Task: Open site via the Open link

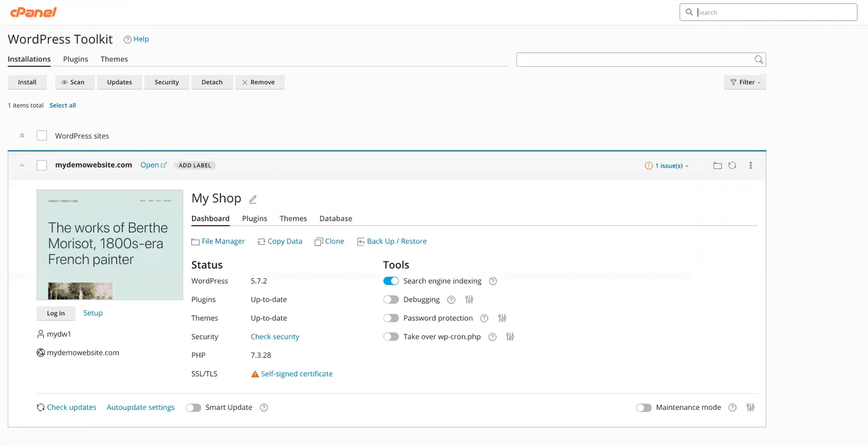Action: 153,165
